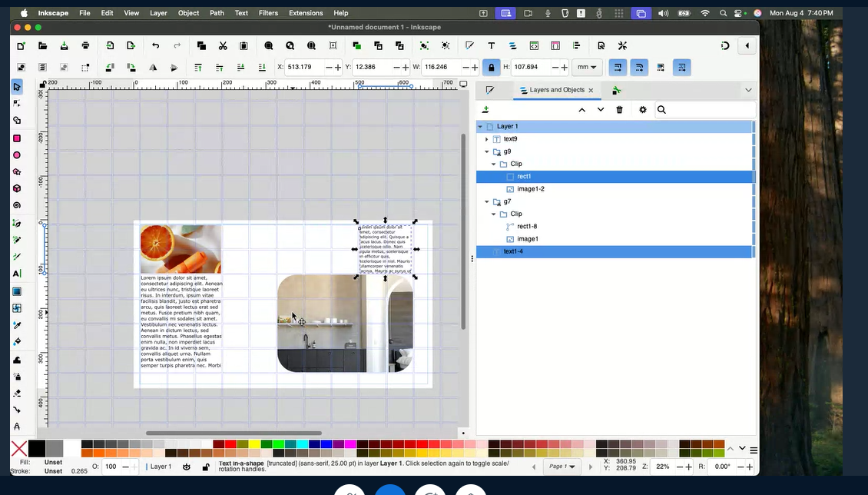Select the Spiral tool
Screen dimensions: 868x495
tap(17, 205)
